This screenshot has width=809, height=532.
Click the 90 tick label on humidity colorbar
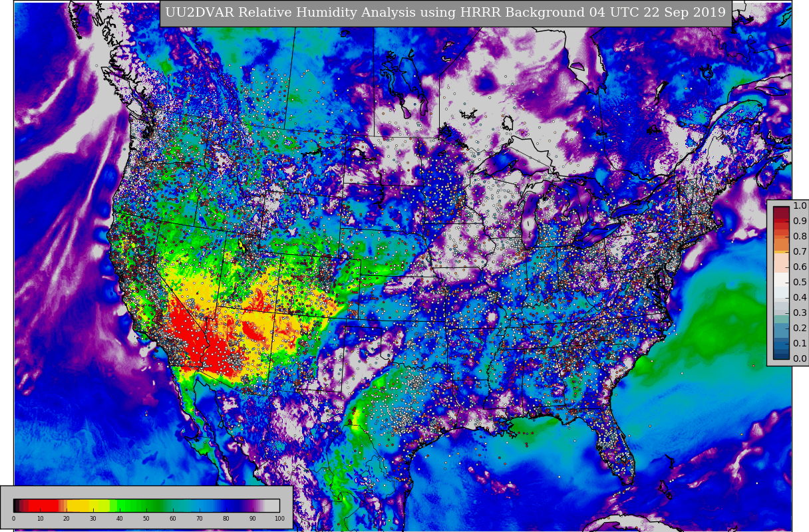[x=253, y=519]
